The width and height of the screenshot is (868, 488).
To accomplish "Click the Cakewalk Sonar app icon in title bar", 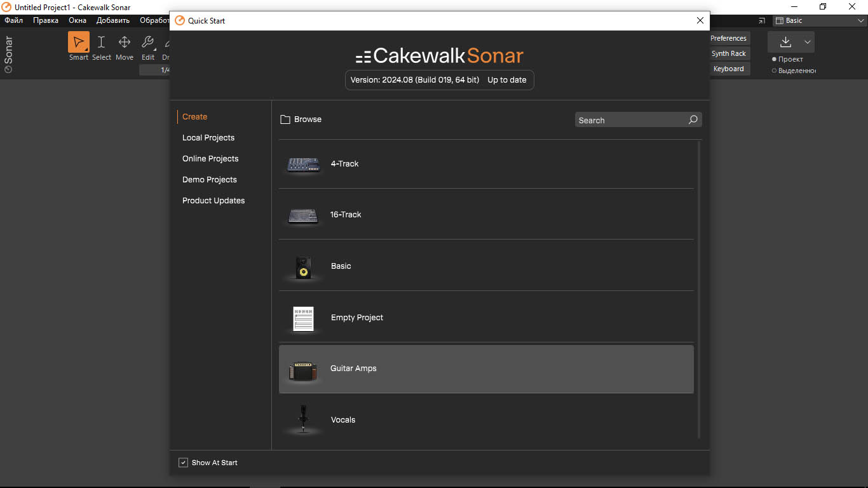I will pos(7,7).
